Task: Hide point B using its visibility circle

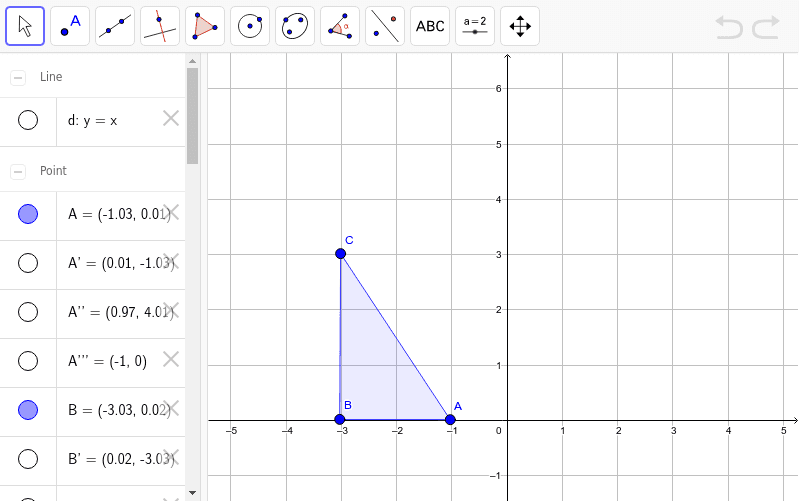Action: click(x=28, y=410)
